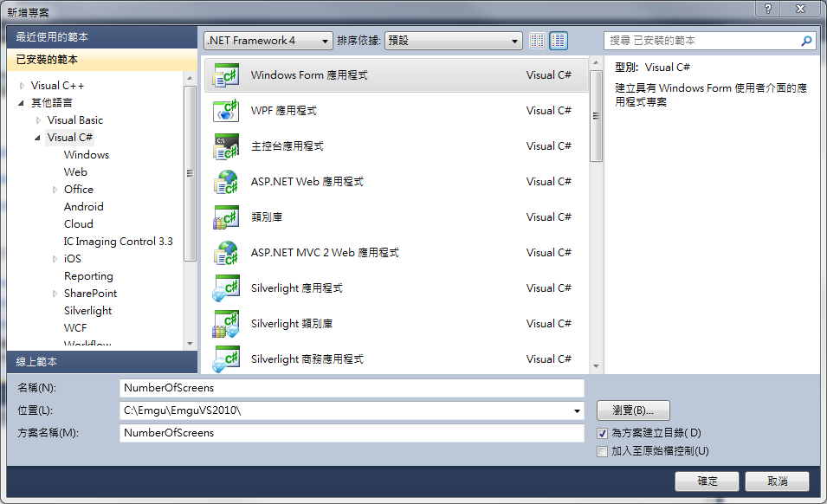This screenshot has width=827, height=504.
Task: Click the class library (類別庫) template icon
Action: pyautogui.click(x=226, y=217)
